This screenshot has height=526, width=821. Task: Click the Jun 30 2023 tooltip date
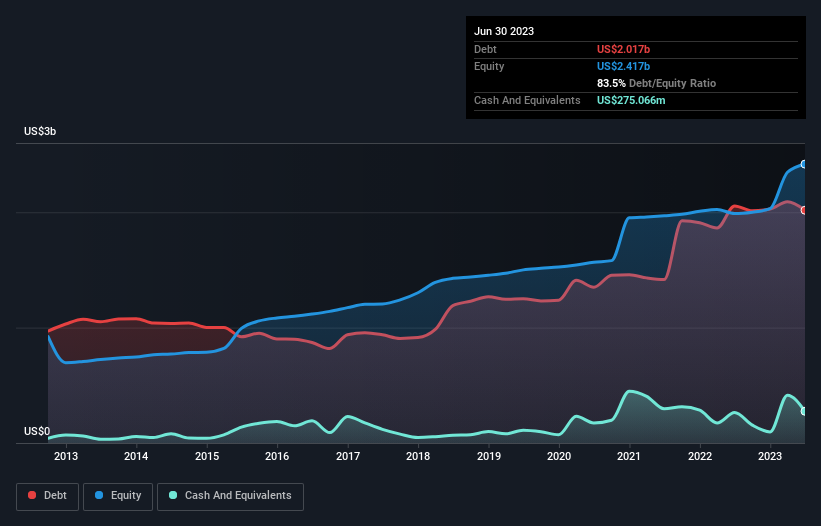point(504,31)
